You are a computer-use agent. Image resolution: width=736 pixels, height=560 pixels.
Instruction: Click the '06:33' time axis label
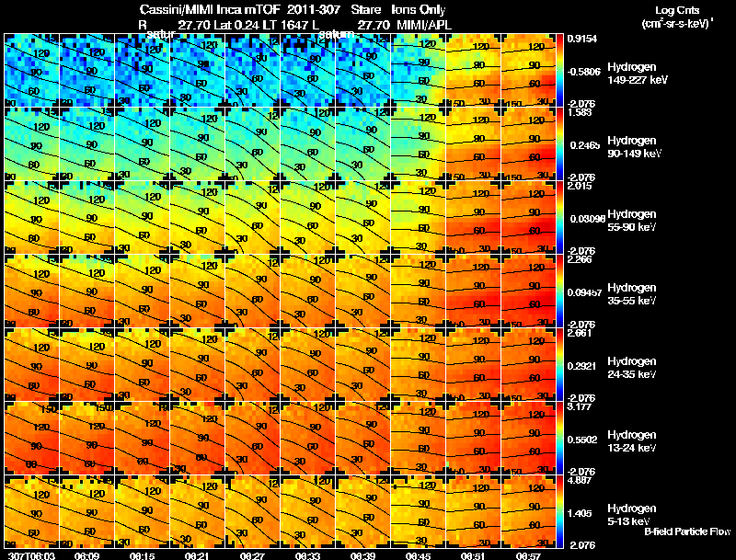click(x=308, y=555)
